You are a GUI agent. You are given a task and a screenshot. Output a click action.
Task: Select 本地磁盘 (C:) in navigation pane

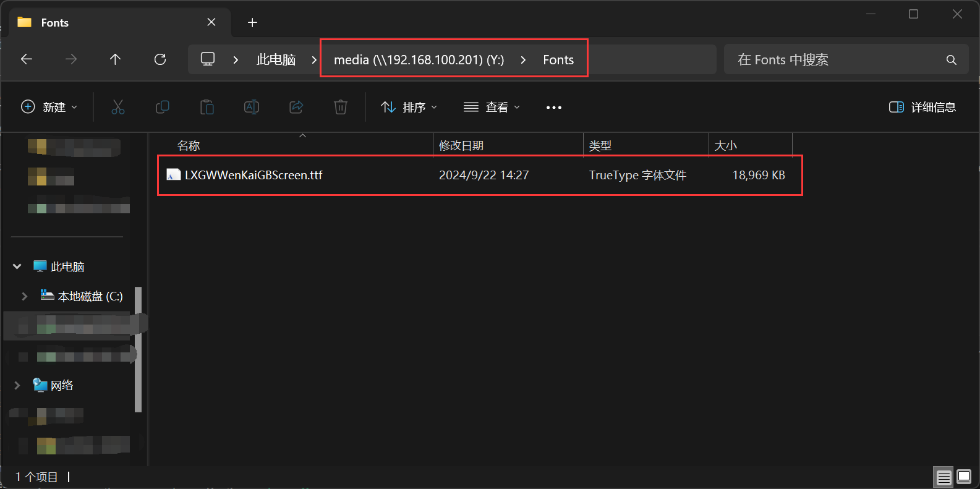[x=90, y=296]
